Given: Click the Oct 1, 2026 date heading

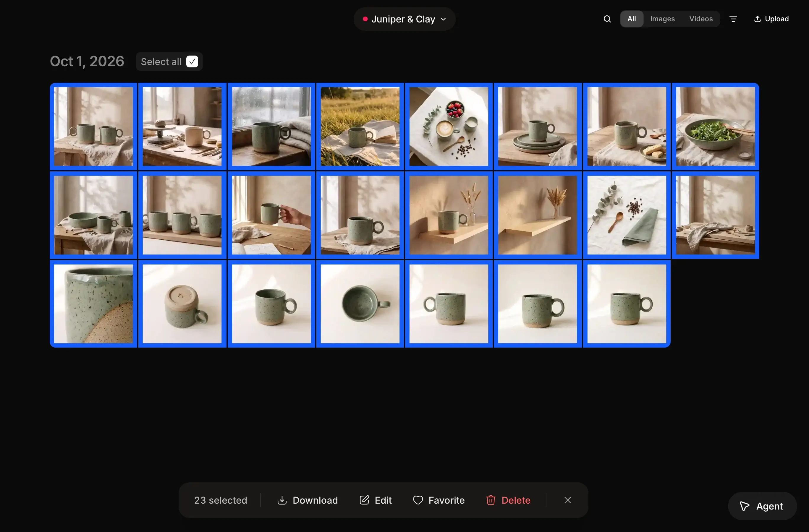Looking at the screenshot, I should 87,61.
